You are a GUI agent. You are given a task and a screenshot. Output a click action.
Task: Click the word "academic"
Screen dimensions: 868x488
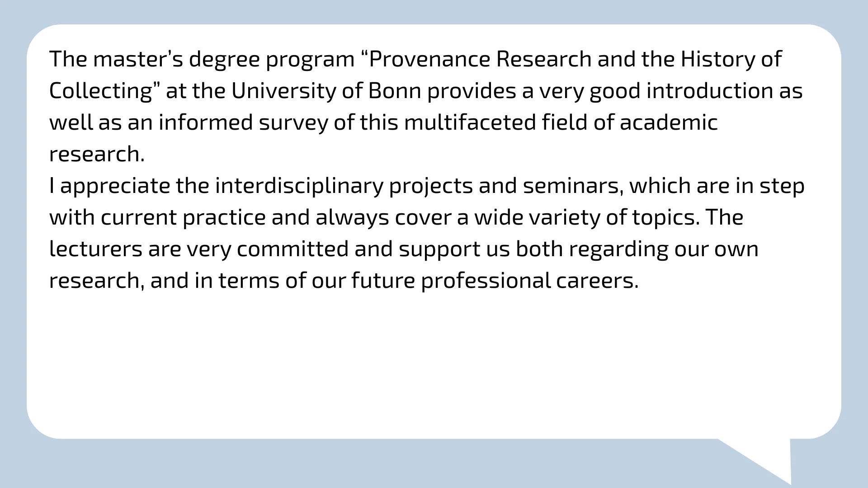(x=668, y=122)
